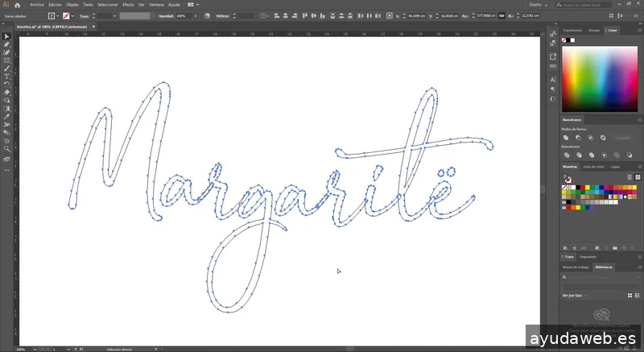Switch Swatches to thumbnail grid view
Image resolution: width=644 pixels, height=352 pixels.
tap(638, 177)
